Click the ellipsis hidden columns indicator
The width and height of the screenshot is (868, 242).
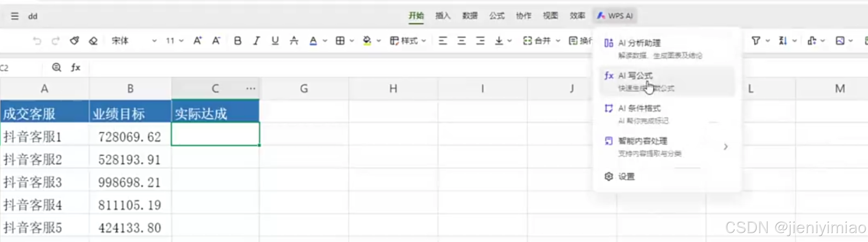pos(251,88)
